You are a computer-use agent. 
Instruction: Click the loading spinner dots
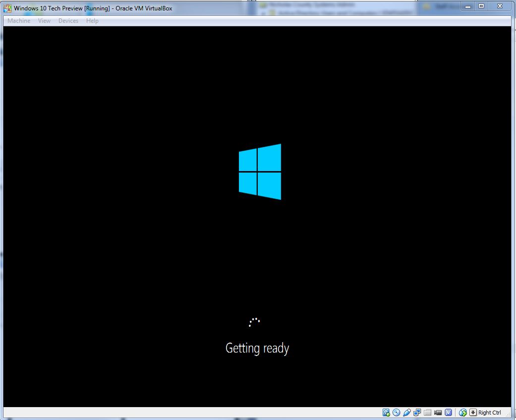tap(254, 322)
